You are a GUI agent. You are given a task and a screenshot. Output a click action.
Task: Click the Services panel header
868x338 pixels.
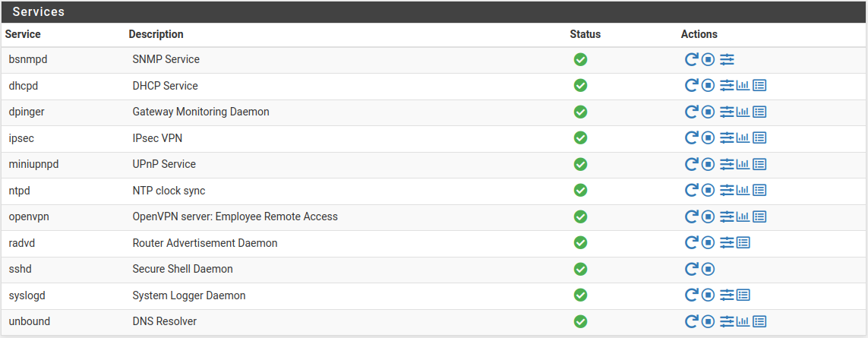434,12
